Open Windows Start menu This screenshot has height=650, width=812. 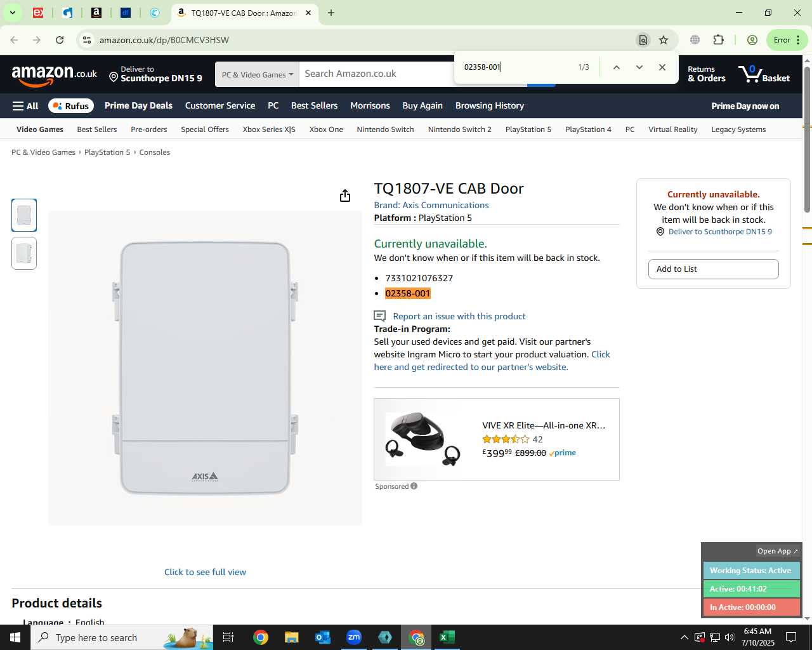[x=15, y=637]
